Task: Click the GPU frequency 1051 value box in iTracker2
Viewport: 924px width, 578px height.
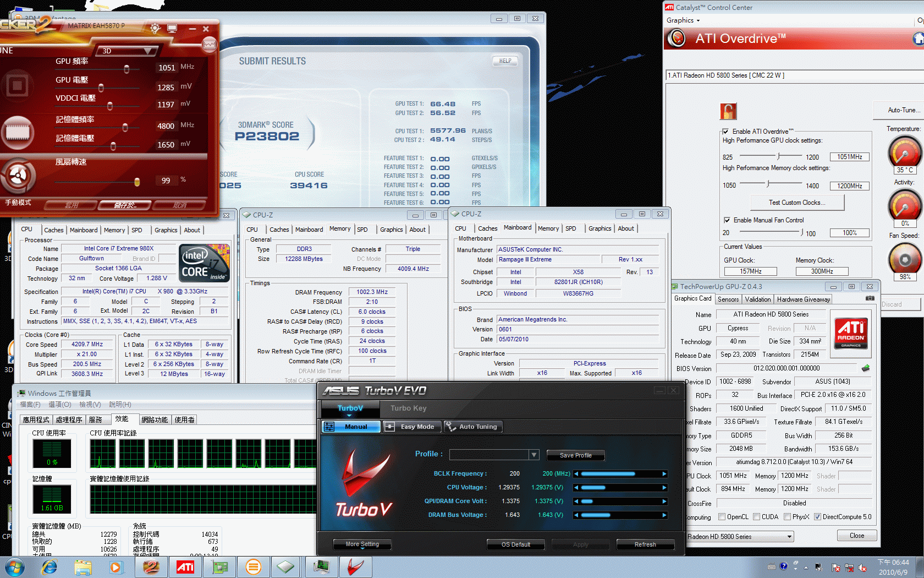Action: click(x=166, y=68)
